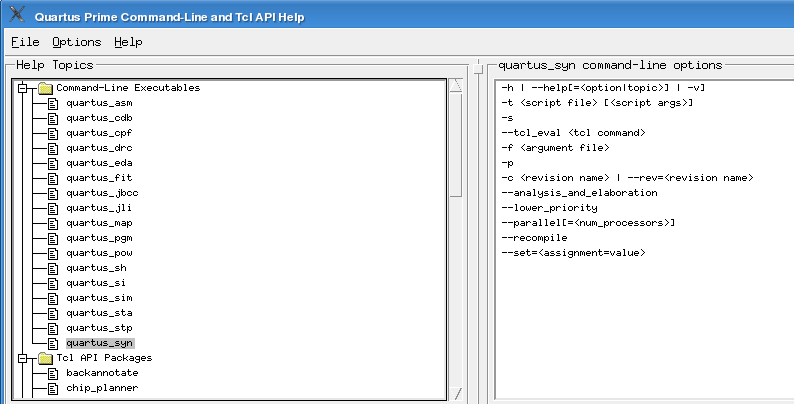Select the quartus_sim help topic

99,298
